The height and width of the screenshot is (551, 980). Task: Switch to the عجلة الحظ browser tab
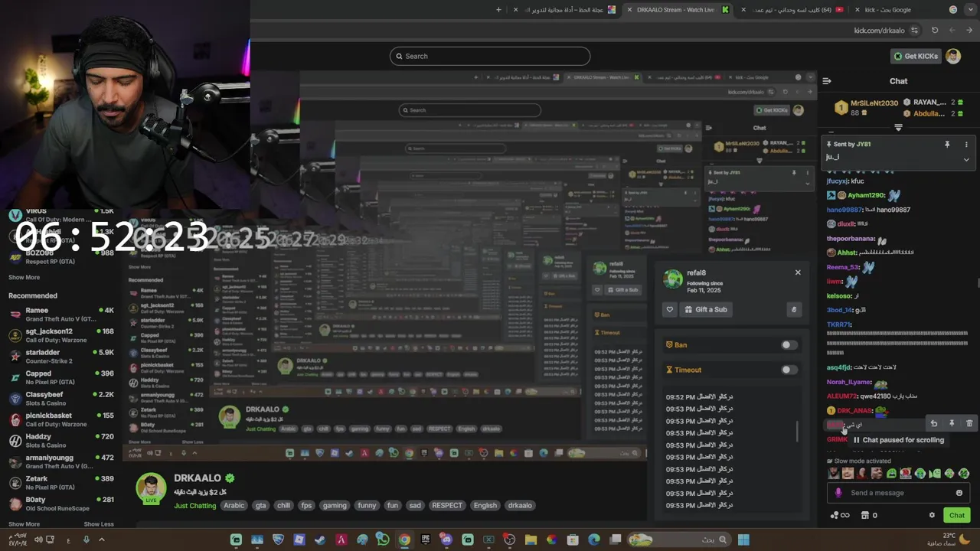tap(567, 10)
